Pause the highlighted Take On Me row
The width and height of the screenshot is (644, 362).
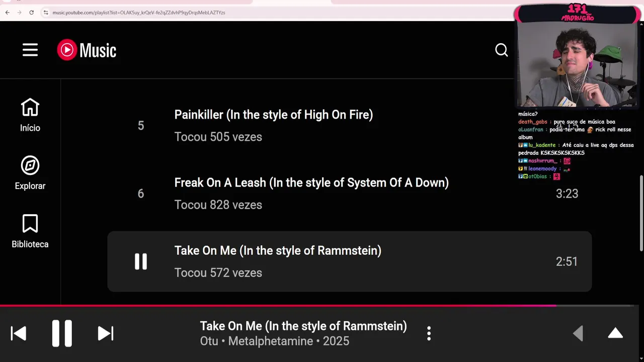tap(141, 261)
